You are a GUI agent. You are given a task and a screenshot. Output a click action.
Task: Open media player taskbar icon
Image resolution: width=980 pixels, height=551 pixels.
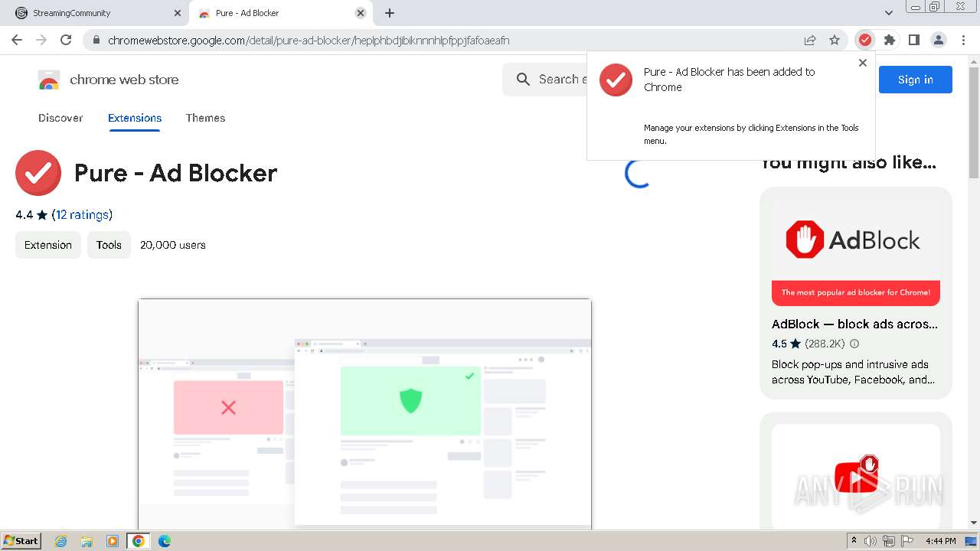point(113,541)
